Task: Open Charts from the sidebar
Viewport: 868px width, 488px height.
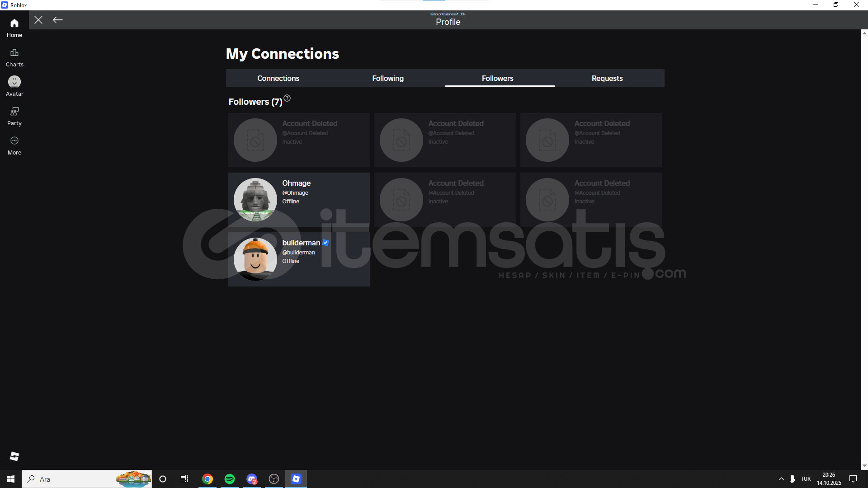Action: tap(14, 57)
